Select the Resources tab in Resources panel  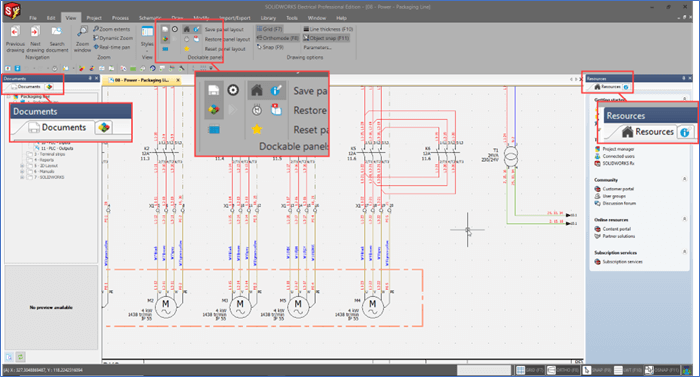(x=608, y=87)
